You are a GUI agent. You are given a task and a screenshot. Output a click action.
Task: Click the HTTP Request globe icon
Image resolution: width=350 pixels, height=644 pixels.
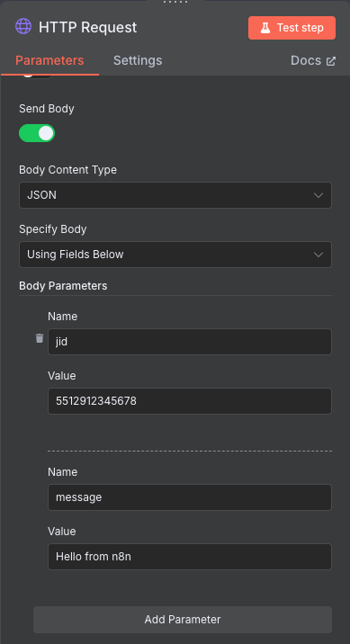click(23, 27)
